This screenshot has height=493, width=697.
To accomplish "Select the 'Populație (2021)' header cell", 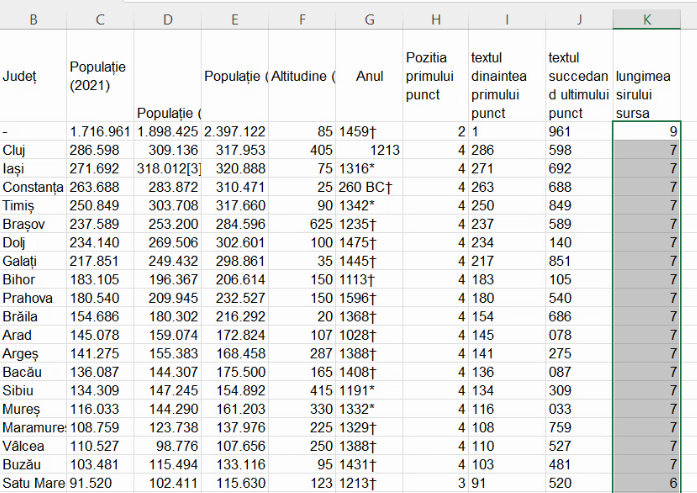I will 100,77.
